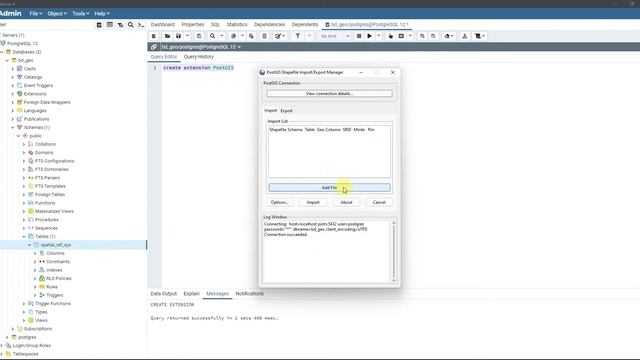The width and height of the screenshot is (640, 360).
Task: Switch to Export tab in Shapefile Manager
Action: point(287,111)
